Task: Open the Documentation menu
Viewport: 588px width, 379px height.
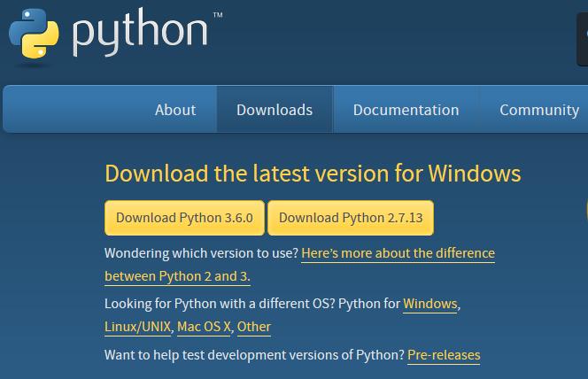Action: click(x=406, y=110)
